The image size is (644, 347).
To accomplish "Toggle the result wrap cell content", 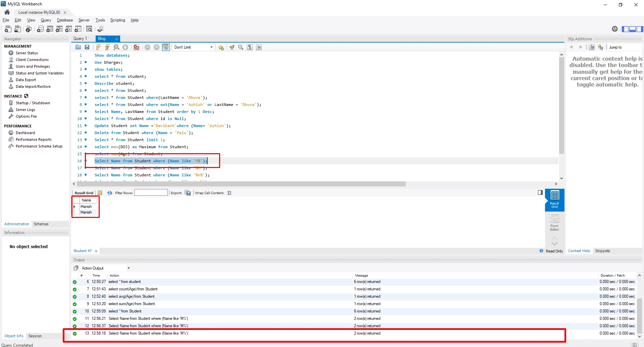I will pos(230,193).
